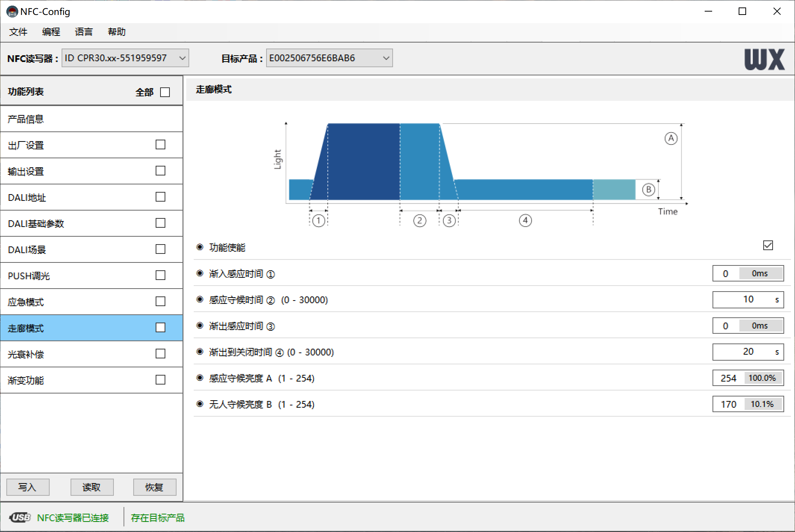Image resolution: width=795 pixels, height=532 pixels.
Task: Click the NFC-Config app icon in title bar
Action: [12, 12]
